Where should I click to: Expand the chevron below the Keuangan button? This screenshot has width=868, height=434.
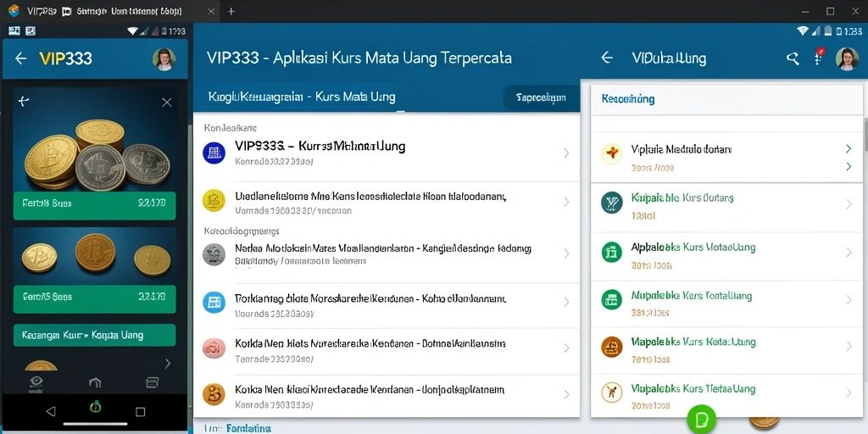pos(168,363)
